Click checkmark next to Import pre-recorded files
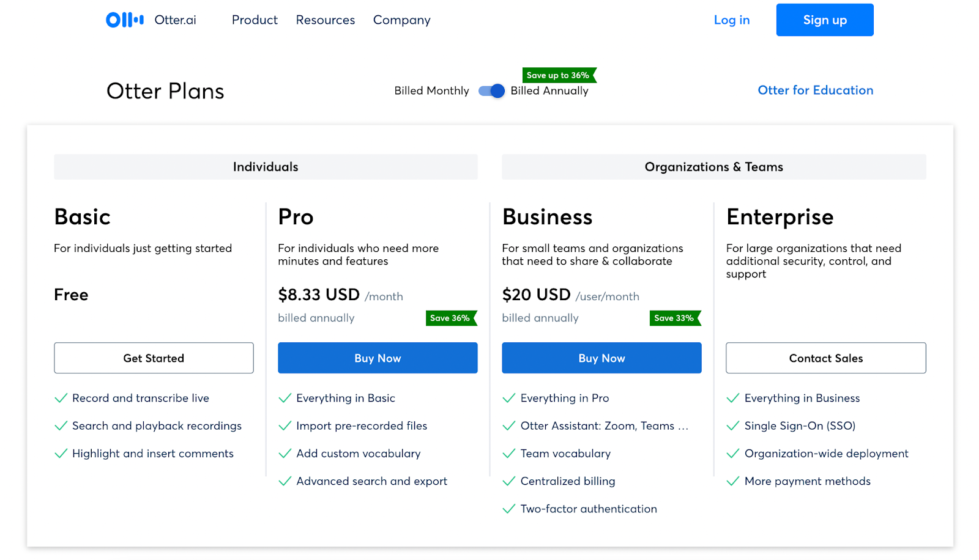This screenshot has height=560, width=979. tap(285, 426)
